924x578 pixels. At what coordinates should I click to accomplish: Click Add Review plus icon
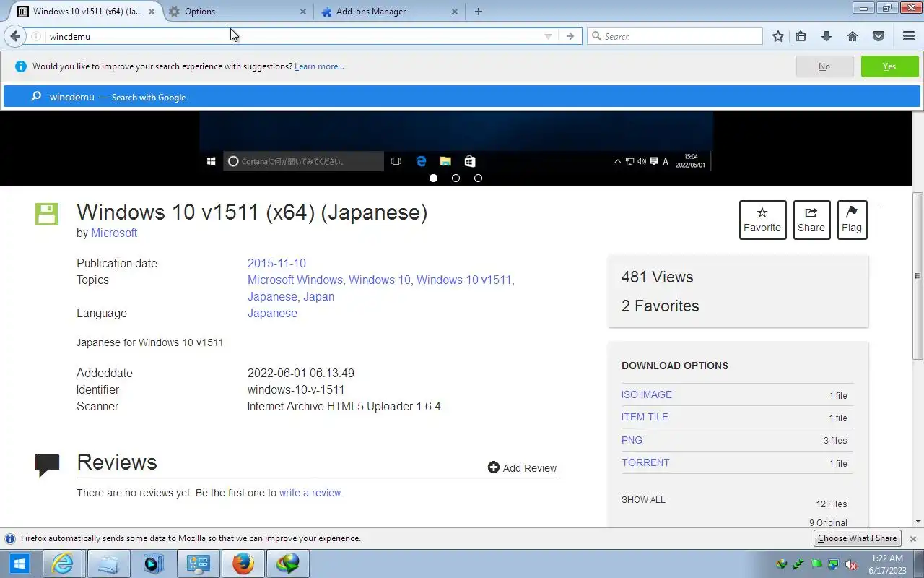click(494, 467)
